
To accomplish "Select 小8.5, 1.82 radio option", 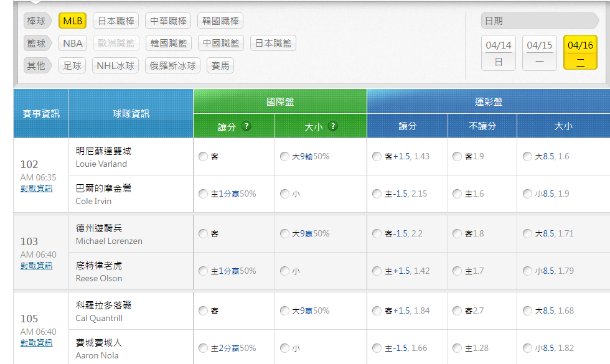I will point(527,348).
